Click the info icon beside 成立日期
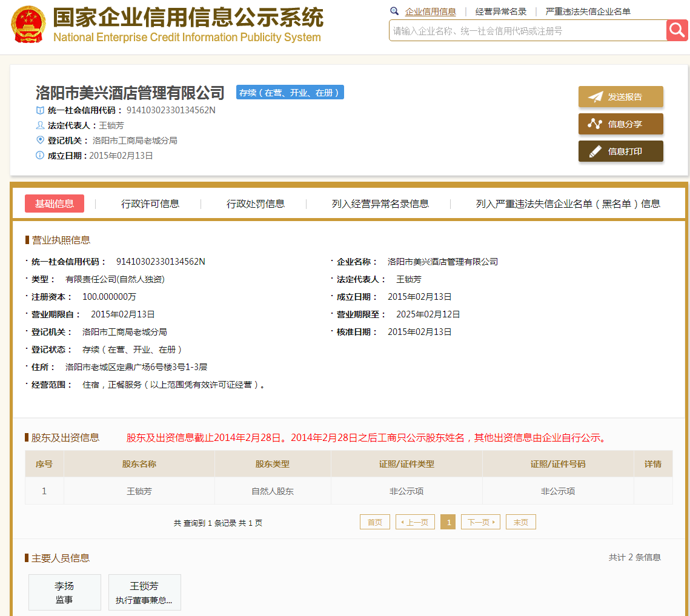Image resolution: width=690 pixels, height=616 pixels. click(40, 155)
